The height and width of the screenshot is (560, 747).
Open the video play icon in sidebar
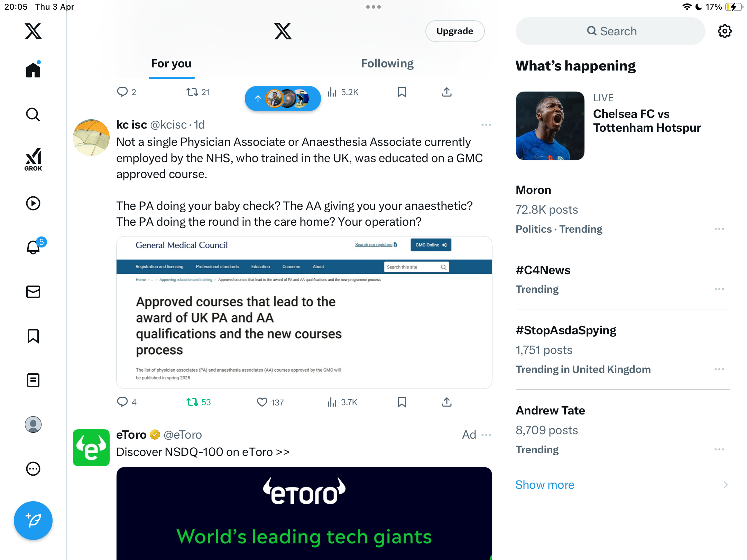point(33,203)
